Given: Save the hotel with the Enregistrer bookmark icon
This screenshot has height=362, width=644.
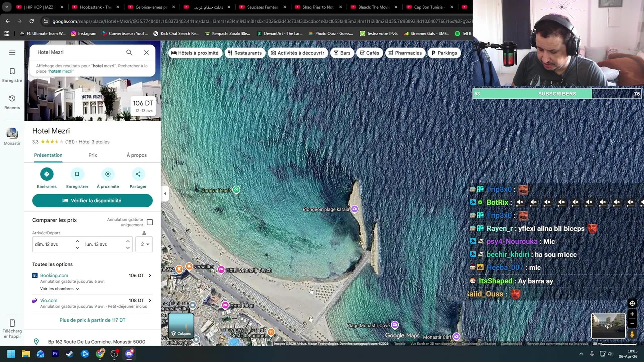Looking at the screenshot, I should pos(77,174).
